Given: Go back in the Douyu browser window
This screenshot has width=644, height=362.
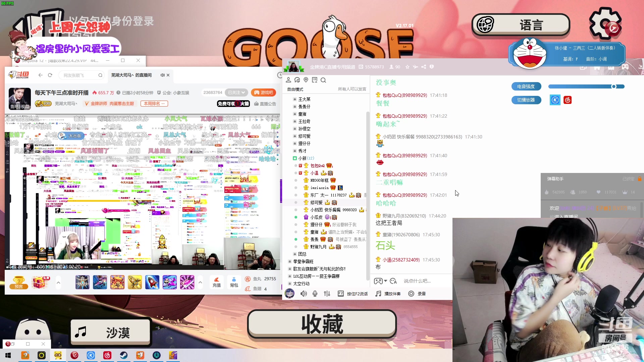Looking at the screenshot, I should tap(41, 75).
